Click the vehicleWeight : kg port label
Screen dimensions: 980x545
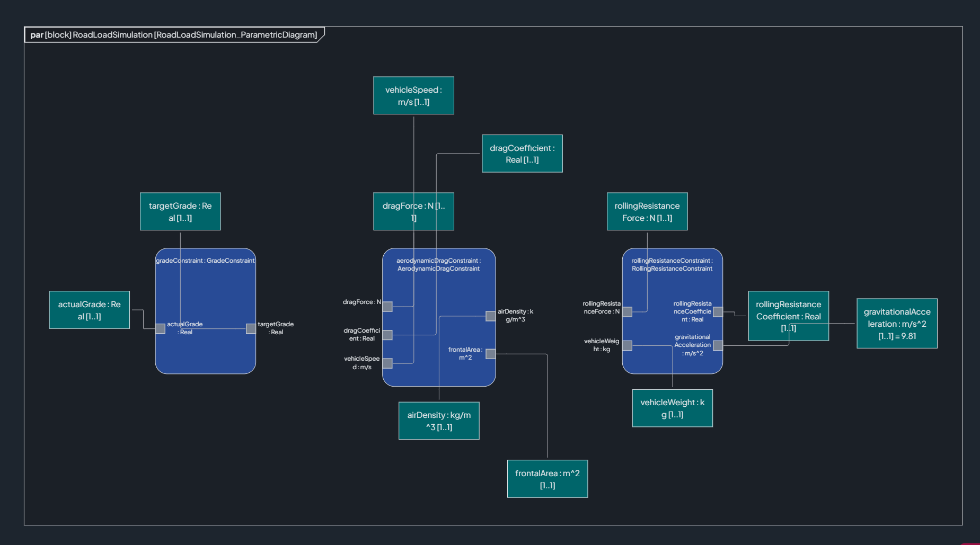tap(602, 345)
